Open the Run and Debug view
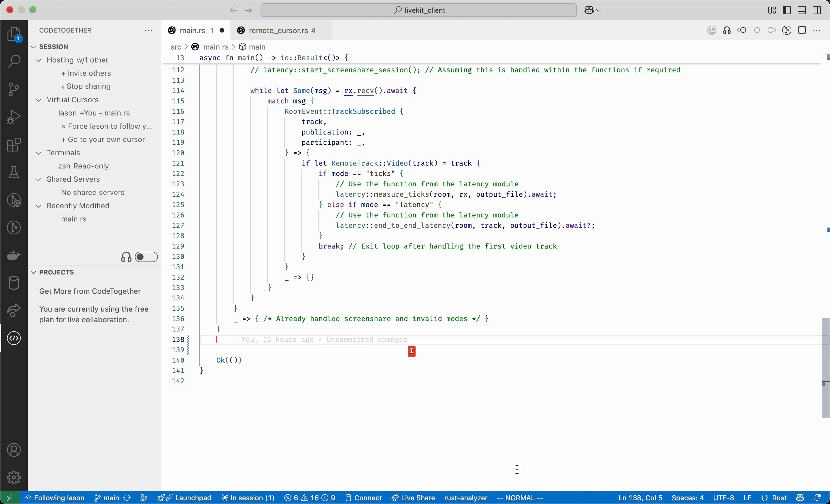Image resolution: width=830 pixels, height=504 pixels. coord(14,117)
